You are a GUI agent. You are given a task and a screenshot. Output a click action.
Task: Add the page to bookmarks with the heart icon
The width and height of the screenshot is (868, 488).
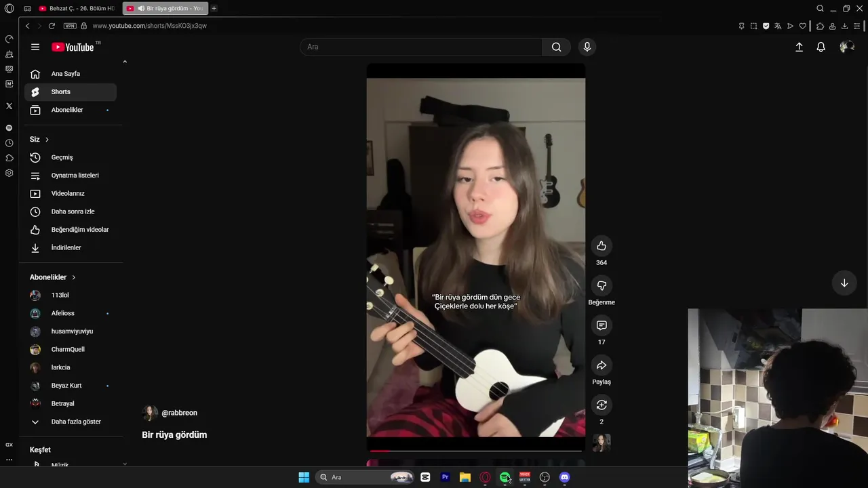point(803,26)
